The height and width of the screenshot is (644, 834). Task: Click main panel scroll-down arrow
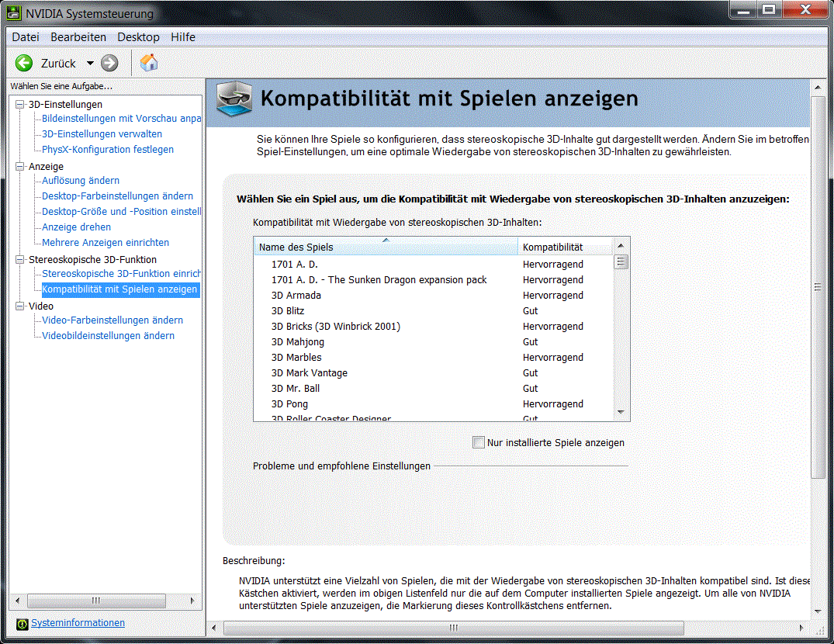[x=818, y=611]
